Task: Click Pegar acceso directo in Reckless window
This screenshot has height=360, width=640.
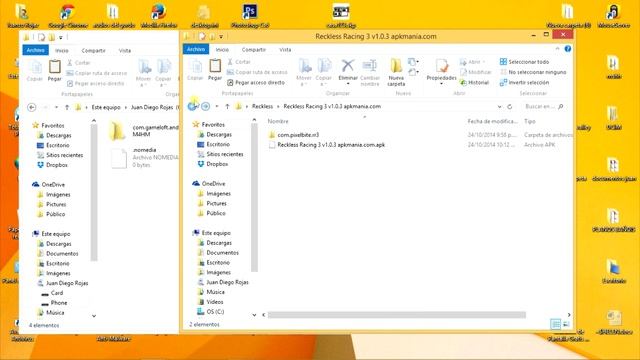Action: (x=256, y=82)
